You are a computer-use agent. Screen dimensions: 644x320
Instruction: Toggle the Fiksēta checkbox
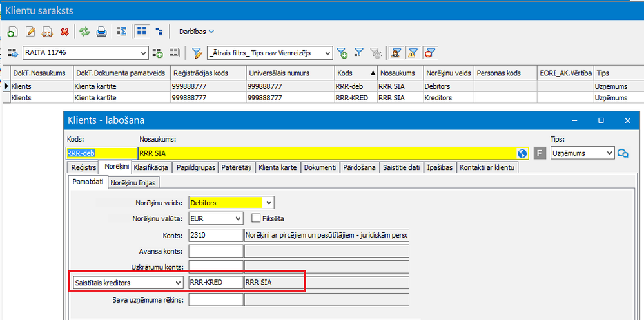256,218
